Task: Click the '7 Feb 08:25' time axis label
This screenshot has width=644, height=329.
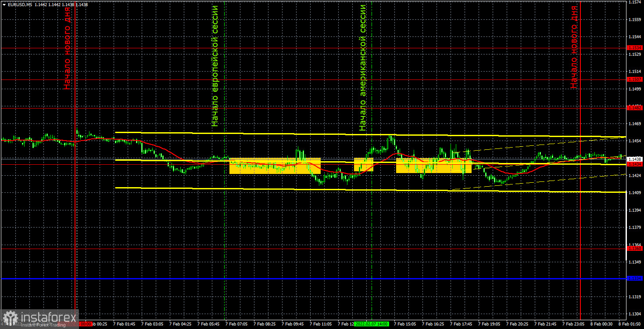Action: (x=265, y=324)
